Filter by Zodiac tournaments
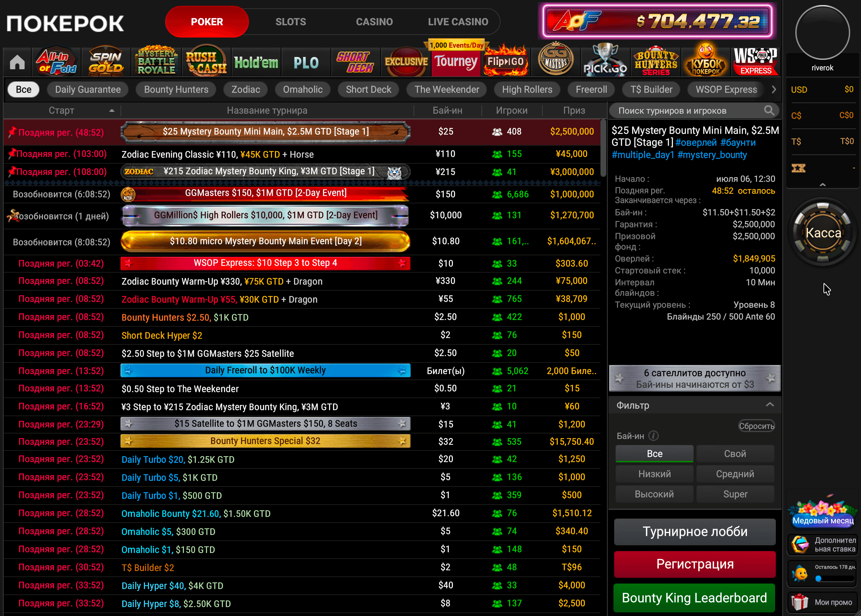Viewport: 861px width, 616px height. coord(245,89)
